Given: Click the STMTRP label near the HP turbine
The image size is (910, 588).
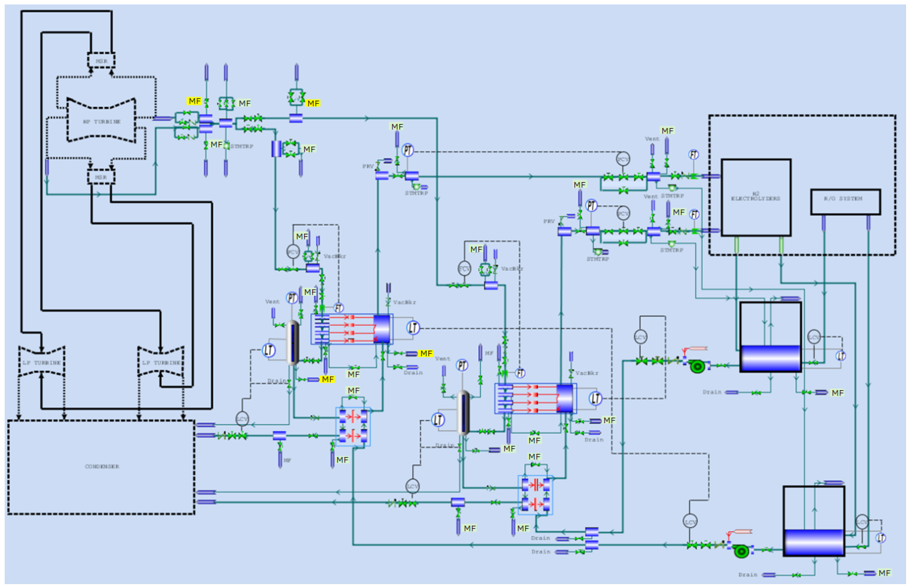Looking at the screenshot, I should pos(241,146).
